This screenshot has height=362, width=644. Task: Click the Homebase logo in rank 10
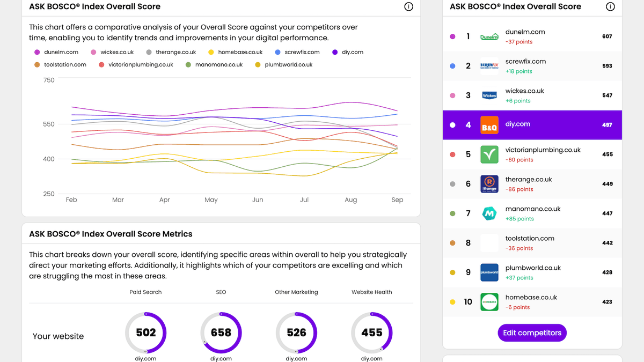pyautogui.click(x=489, y=301)
